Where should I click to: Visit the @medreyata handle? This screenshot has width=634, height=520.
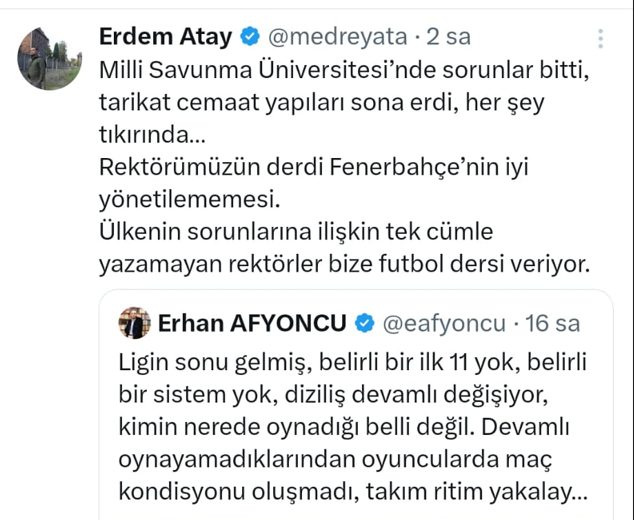click(336, 38)
